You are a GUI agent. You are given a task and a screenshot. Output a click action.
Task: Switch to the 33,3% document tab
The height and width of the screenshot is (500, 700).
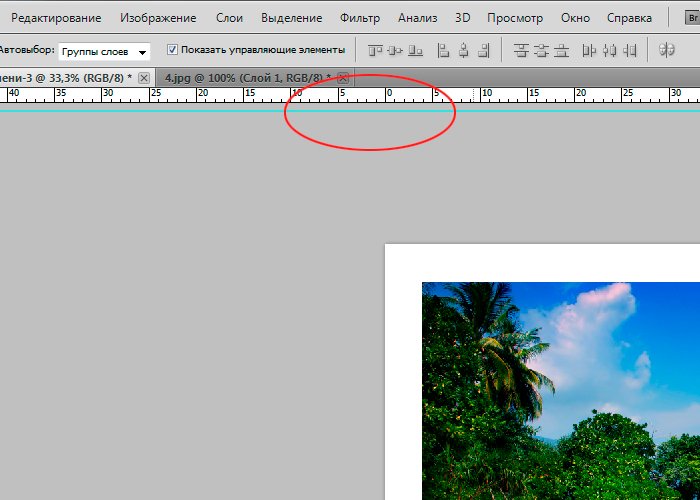tap(65, 77)
